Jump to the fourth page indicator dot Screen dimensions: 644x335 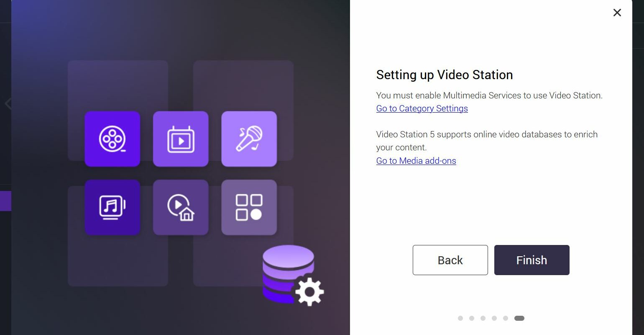click(x=494, y=318)
